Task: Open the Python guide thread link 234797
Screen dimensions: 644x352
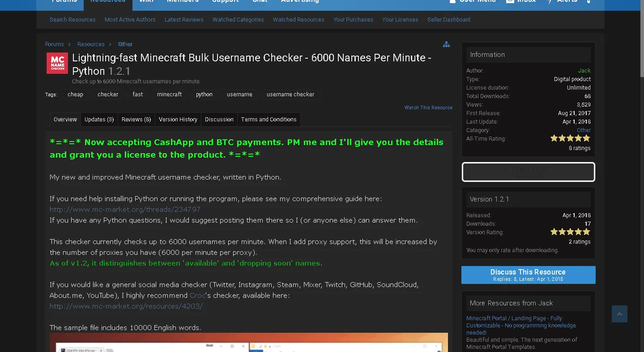Action: (125, 210)
